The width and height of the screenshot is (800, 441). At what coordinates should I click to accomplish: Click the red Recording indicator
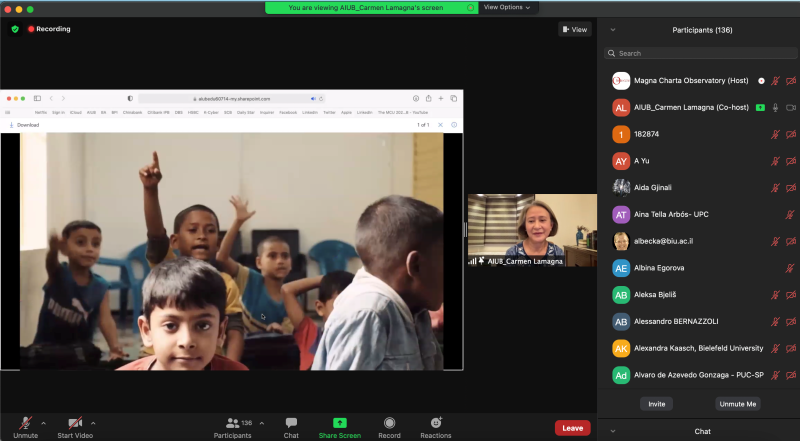tap(49, 29)
